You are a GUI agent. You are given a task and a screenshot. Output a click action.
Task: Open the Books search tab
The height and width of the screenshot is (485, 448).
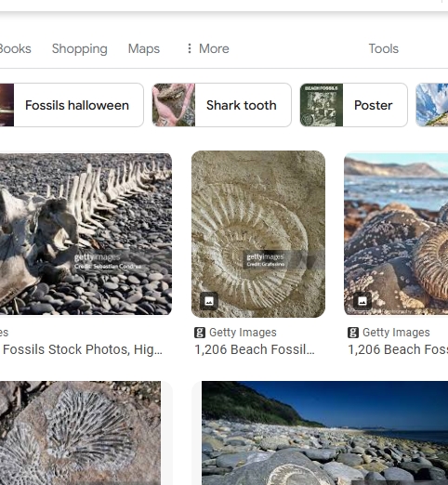15,48
